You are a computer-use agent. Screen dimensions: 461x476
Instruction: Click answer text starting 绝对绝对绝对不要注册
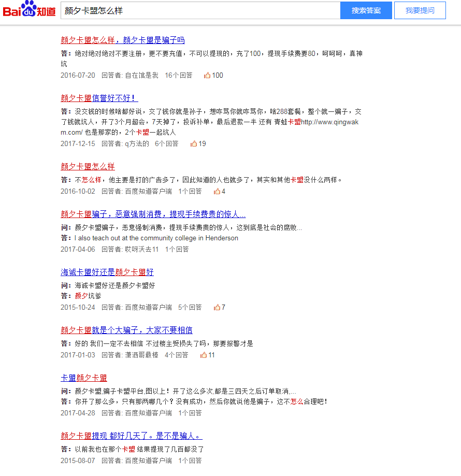click(211, 59)
